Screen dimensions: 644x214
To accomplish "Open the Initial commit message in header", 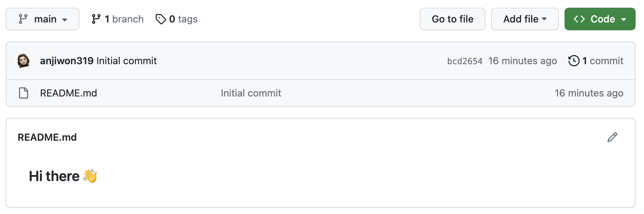I will (127, 61).
